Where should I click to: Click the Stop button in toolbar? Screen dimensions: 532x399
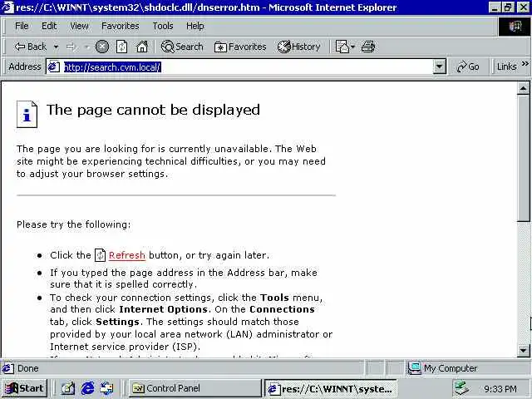101,47
